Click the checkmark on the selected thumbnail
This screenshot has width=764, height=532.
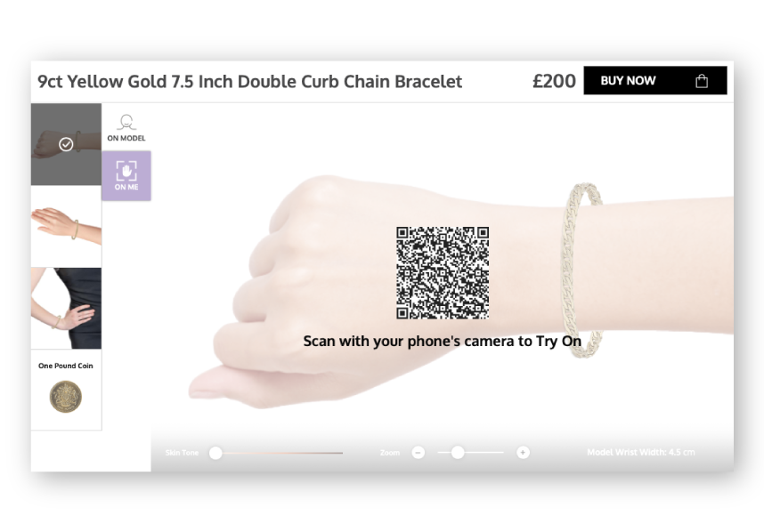(66, 144)
